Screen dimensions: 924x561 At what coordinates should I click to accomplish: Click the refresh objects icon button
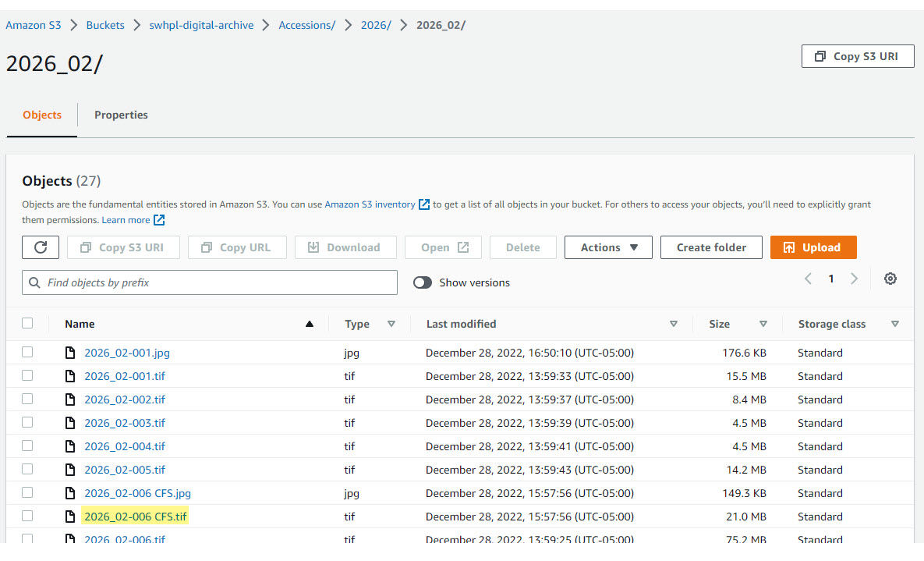pyautogui.click(x=41, y=247)
